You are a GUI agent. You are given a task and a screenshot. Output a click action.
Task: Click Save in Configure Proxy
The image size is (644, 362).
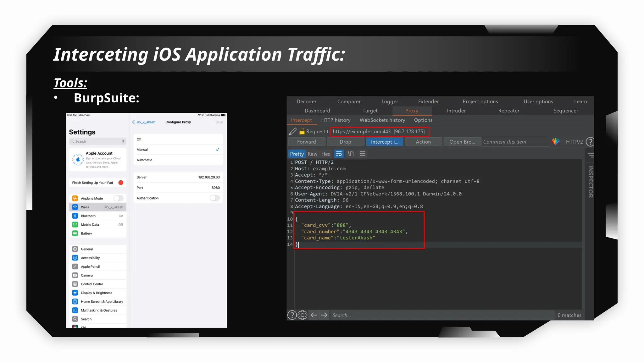point(219,122)
